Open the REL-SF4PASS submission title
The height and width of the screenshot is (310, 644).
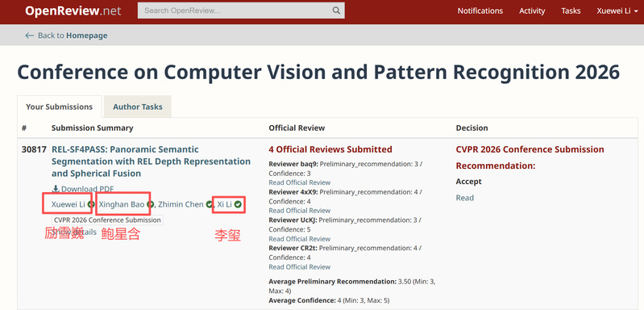click(x=151, y=161)
